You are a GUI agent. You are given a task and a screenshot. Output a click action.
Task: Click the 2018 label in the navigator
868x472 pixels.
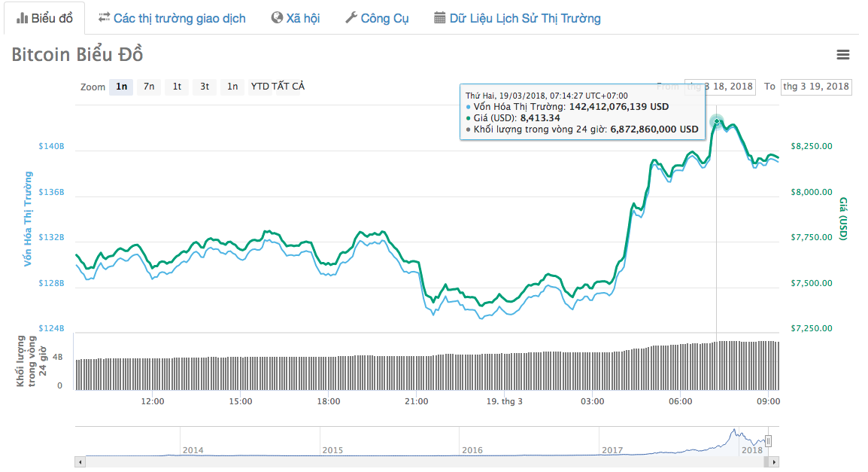pyautogui.click(x=751, y=450)
